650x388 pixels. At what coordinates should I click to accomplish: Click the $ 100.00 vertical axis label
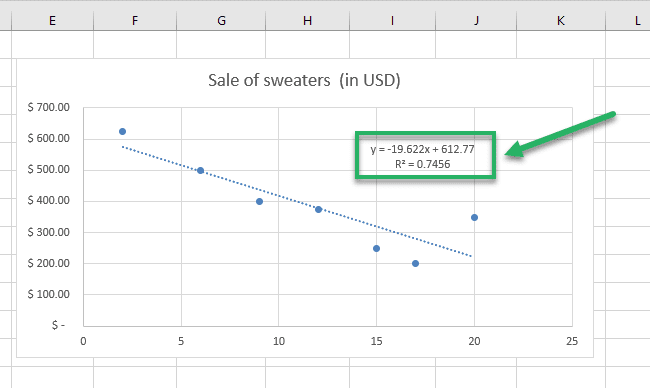[x=49, y=294]
